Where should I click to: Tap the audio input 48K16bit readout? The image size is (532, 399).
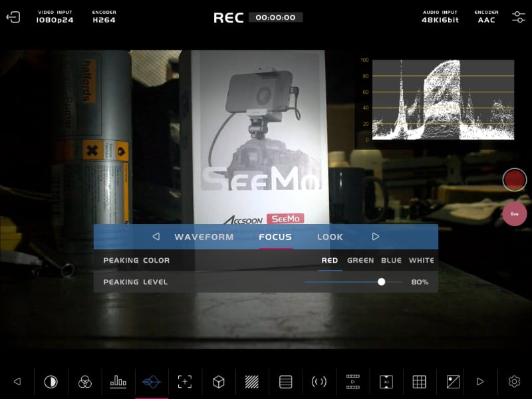[x=440, y=17]
